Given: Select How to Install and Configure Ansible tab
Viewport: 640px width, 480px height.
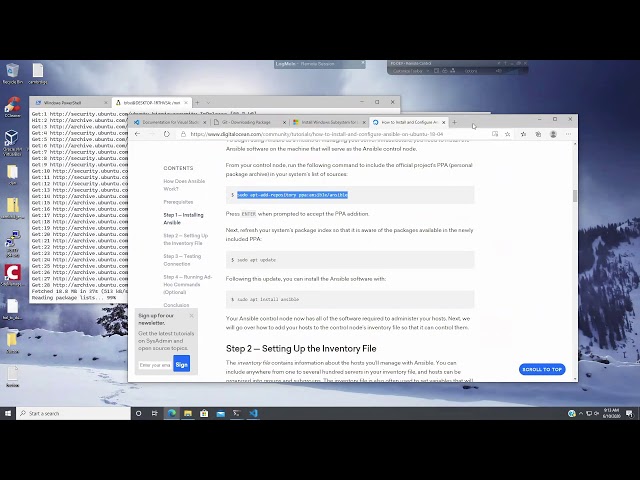Looking at the screenshot, I should [x=409, y=122].
